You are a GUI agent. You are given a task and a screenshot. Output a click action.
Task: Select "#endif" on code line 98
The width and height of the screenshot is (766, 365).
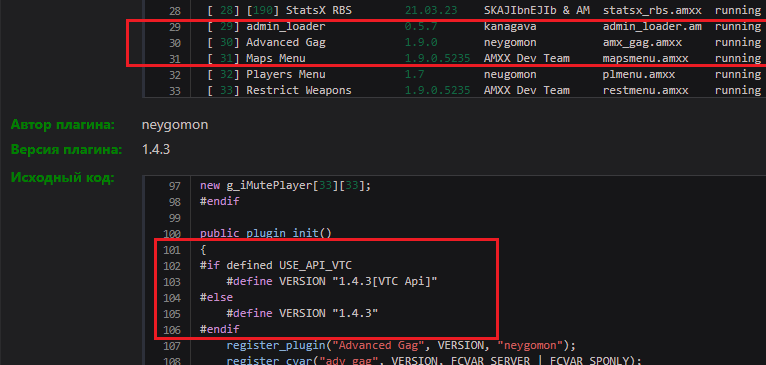click(219, 201)
